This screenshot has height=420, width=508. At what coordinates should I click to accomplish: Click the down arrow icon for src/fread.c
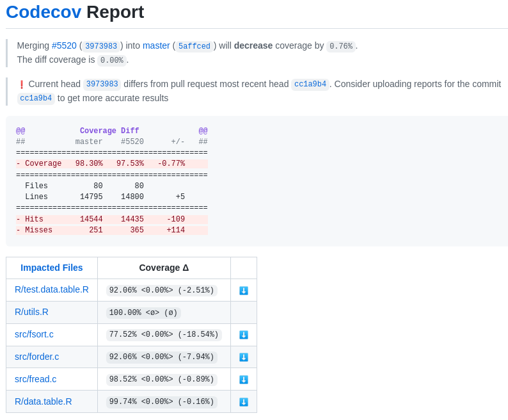tap(244, 380)
